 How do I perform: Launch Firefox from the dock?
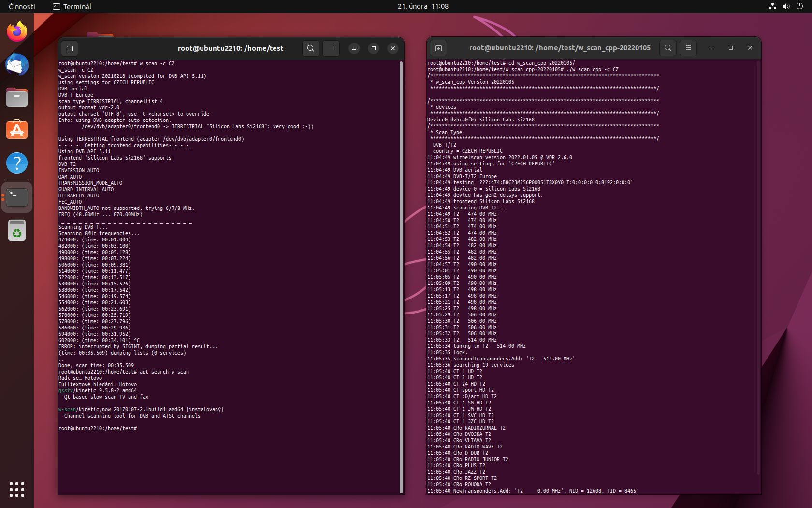17,32
